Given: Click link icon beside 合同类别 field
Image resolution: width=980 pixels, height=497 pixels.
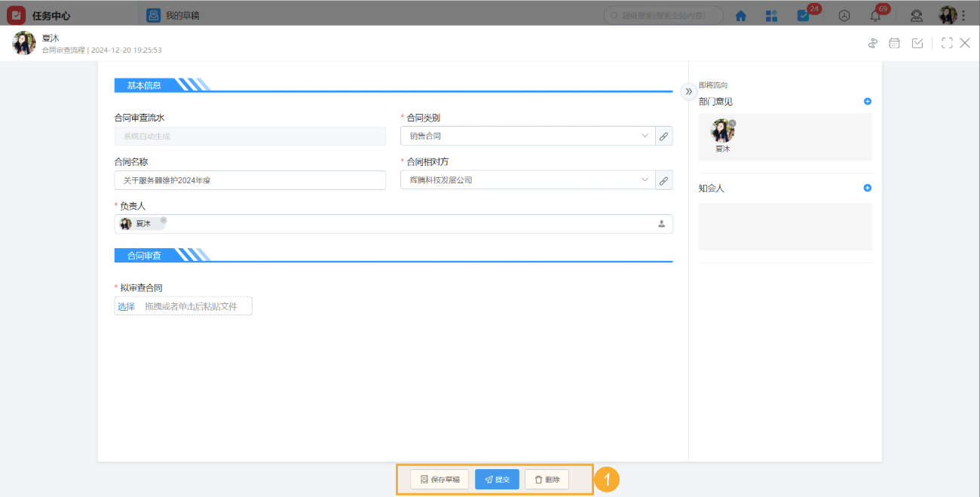Looking at the screenshot, I should pyautogui.click(x=664, y=136).
